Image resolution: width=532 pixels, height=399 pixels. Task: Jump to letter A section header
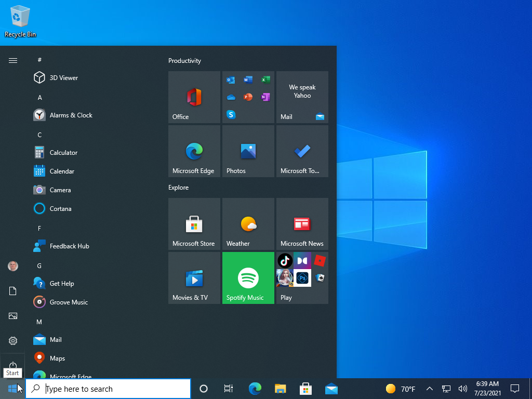tap(39, 98)
